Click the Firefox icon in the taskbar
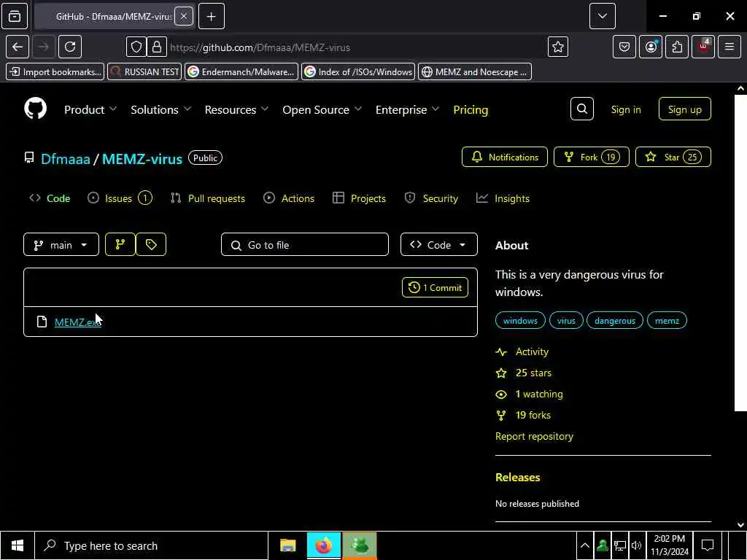This screenshot has width=747, height=560. pos(324,545)
